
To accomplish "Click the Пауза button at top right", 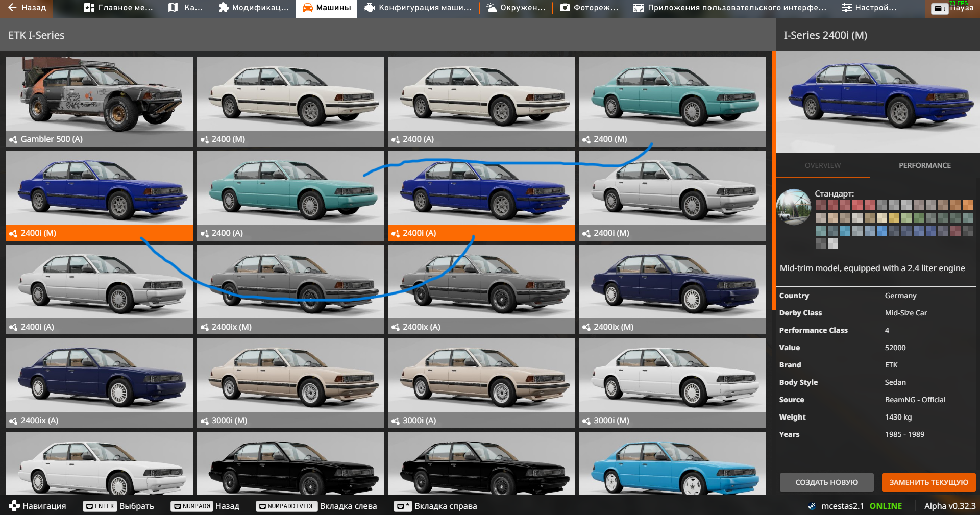I will click(952, 9).
